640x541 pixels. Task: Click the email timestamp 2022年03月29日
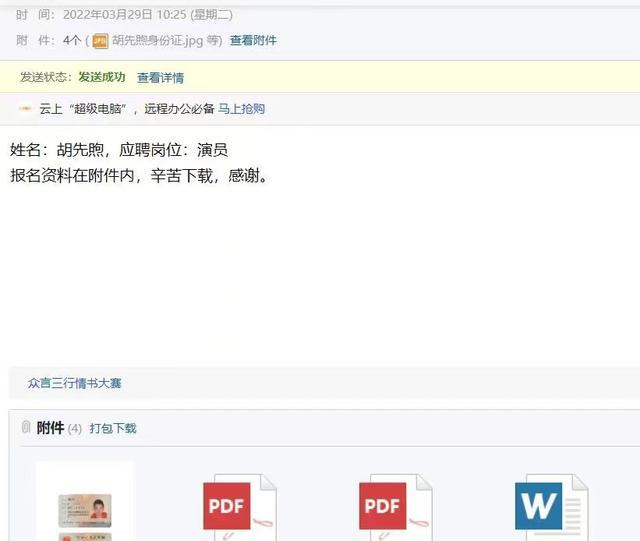(x=107, y=15)
